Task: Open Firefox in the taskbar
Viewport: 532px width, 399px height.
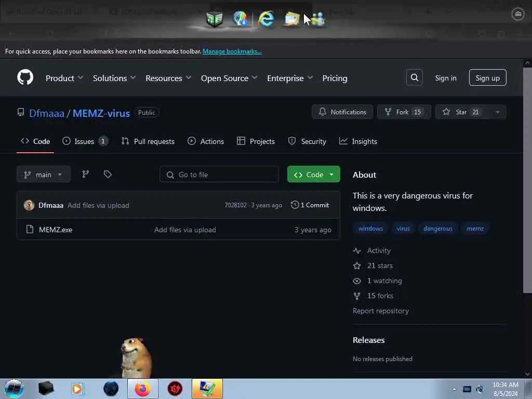Action: pos(143,389)
